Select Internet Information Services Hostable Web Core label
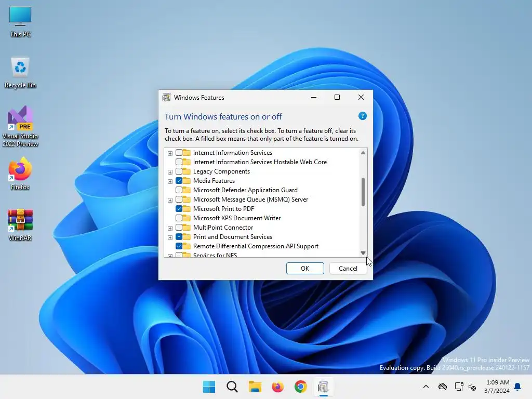 point(260,162)
